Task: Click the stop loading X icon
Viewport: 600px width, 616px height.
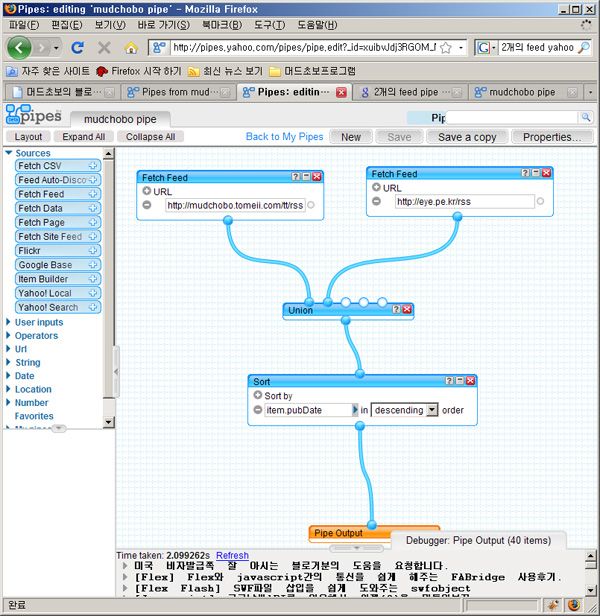Action: (x=104, y=48)
